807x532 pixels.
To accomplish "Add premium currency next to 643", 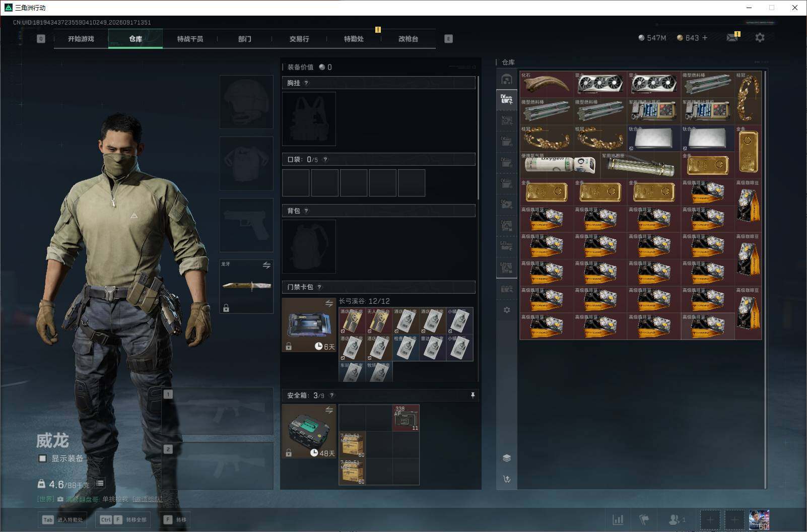I will pyautogui.click(x=704, y=38).
